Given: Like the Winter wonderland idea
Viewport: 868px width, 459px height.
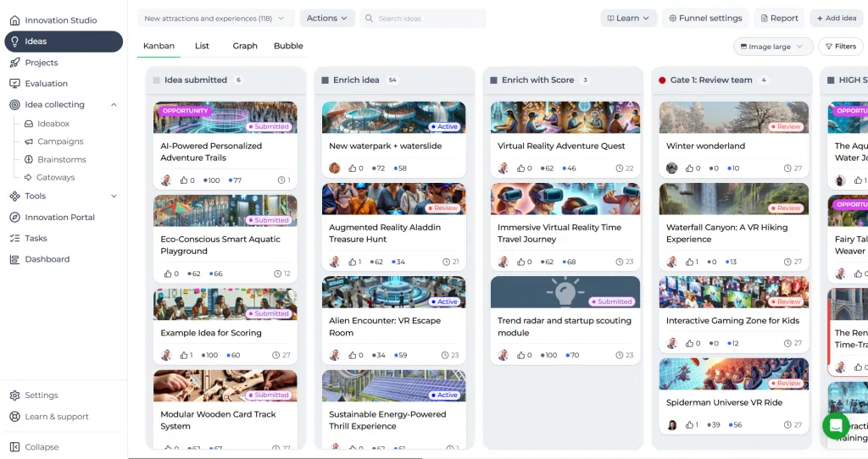Looking at the screenshot, I should (689, 169).
